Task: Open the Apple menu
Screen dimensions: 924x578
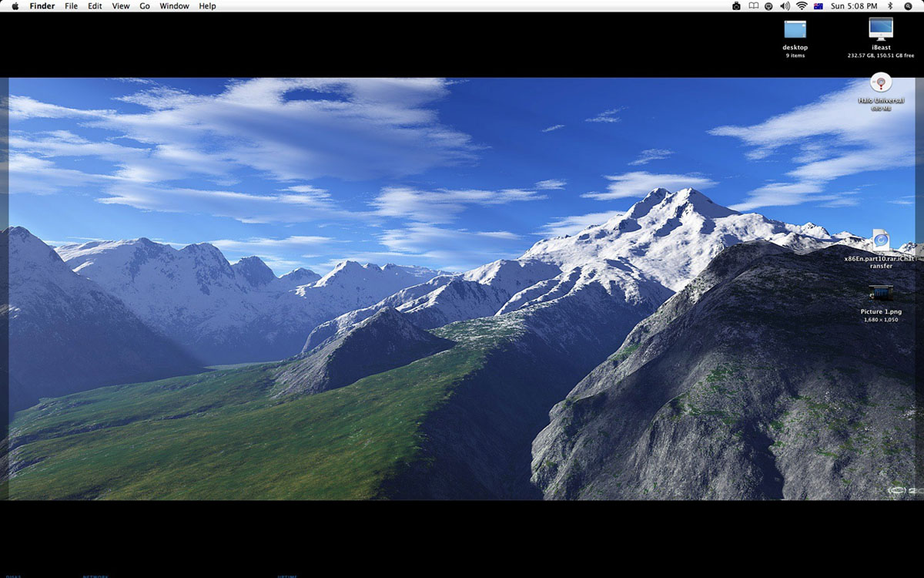Action: [x=15, y=5]
